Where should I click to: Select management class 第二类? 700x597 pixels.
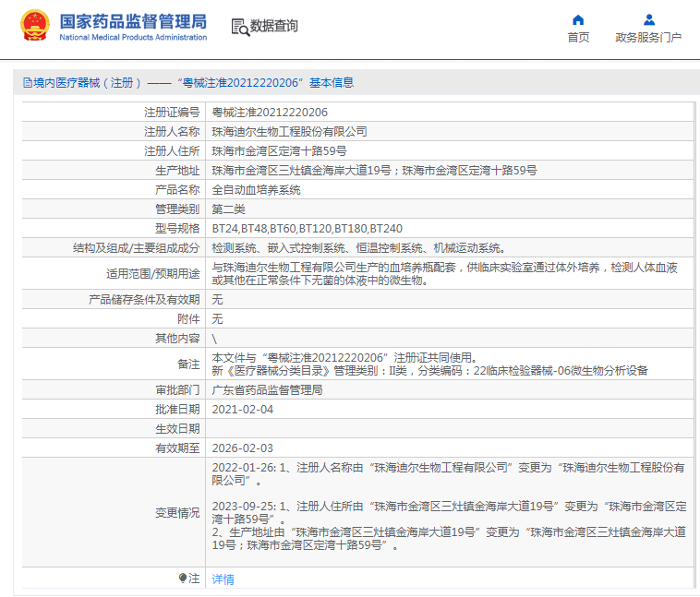pyautogui.click(x=229, y=209)
